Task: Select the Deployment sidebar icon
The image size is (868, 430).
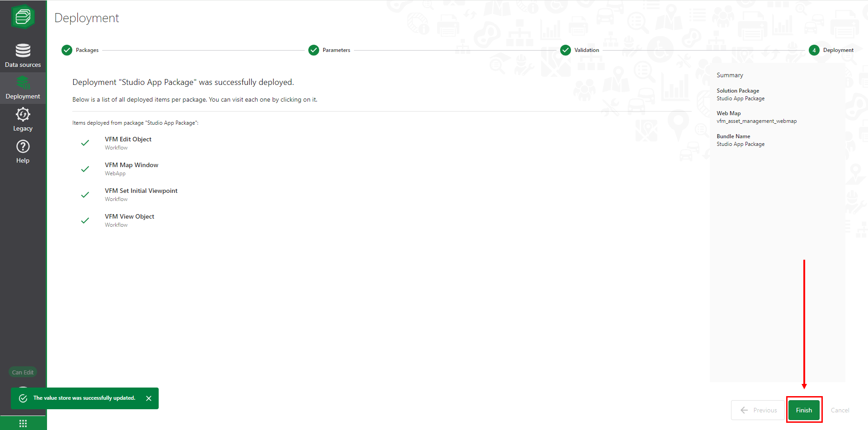Action: click(x=23, y=88)
